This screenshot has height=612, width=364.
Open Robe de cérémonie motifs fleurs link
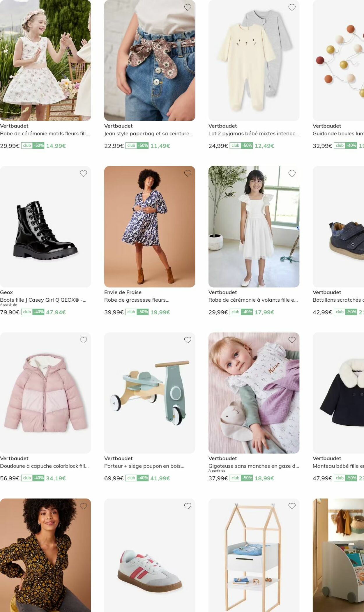click(45, 134)
